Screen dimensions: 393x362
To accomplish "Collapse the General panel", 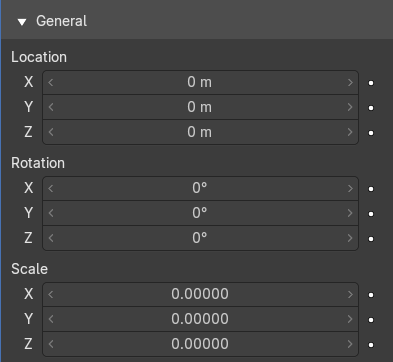I will tap(22, 22).
